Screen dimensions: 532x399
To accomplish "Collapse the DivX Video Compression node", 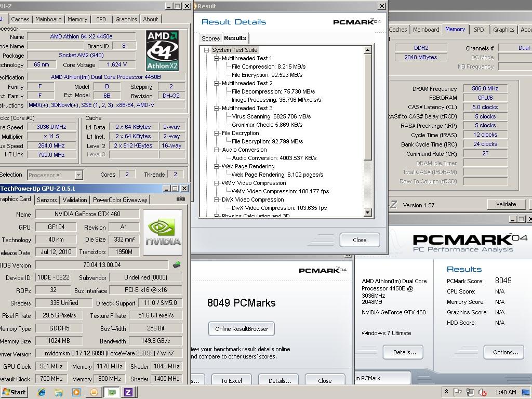I will (x=216, y=199).
